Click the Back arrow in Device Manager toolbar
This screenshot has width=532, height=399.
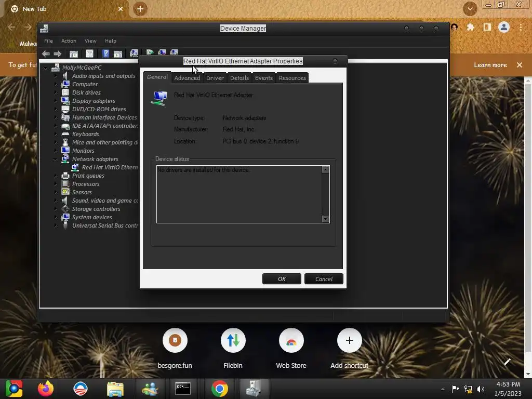[x=46, y=54]
